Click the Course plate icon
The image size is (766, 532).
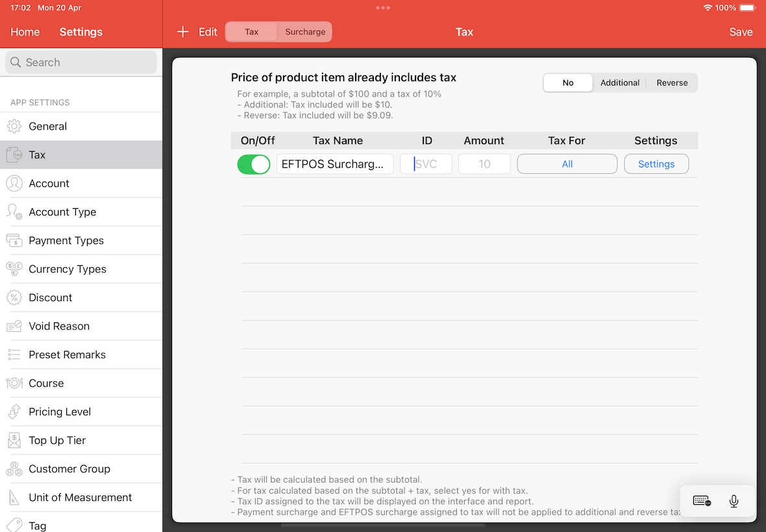pyautogui.click(x=14, y=383)
